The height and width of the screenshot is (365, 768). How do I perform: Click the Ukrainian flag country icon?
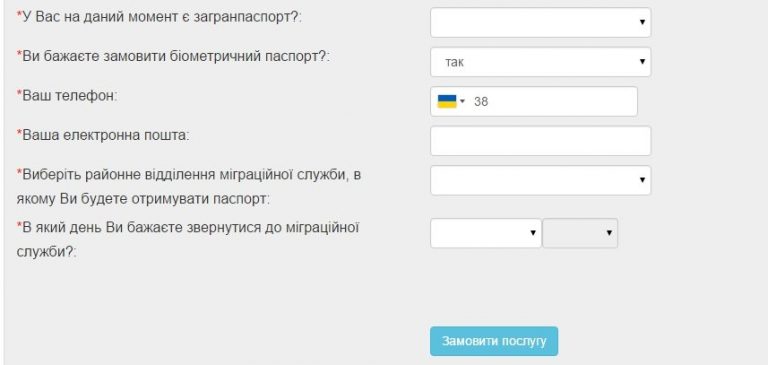447,101
